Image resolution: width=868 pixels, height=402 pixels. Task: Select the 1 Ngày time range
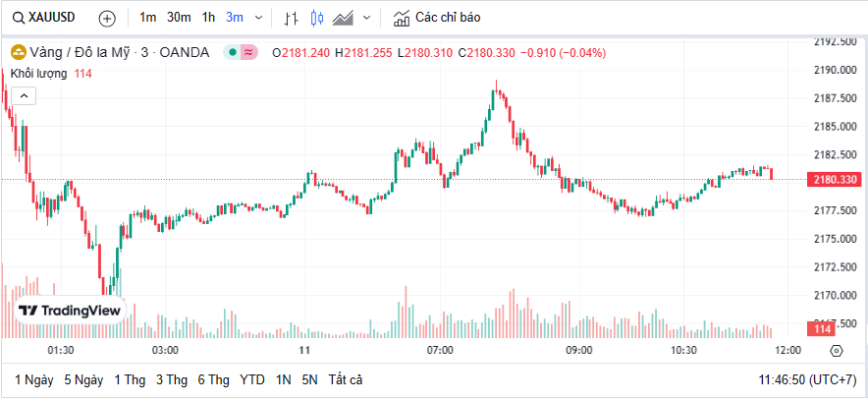point(33,379)
